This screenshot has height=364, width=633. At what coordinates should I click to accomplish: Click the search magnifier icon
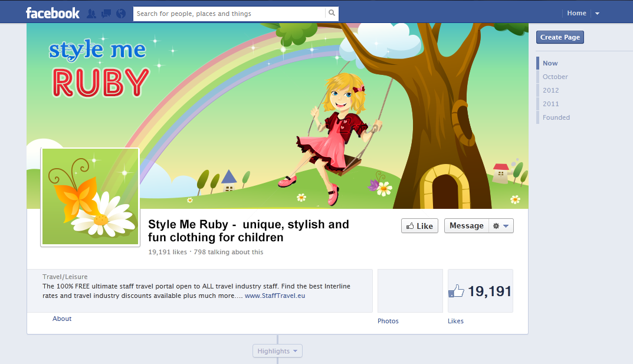click(x=332, y=13)
